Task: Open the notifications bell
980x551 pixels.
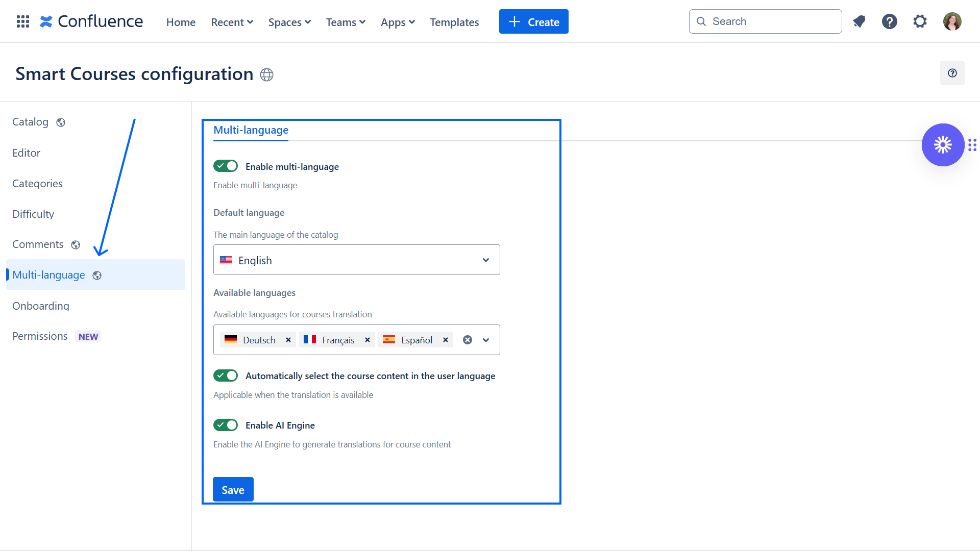Action: point(859,21)
